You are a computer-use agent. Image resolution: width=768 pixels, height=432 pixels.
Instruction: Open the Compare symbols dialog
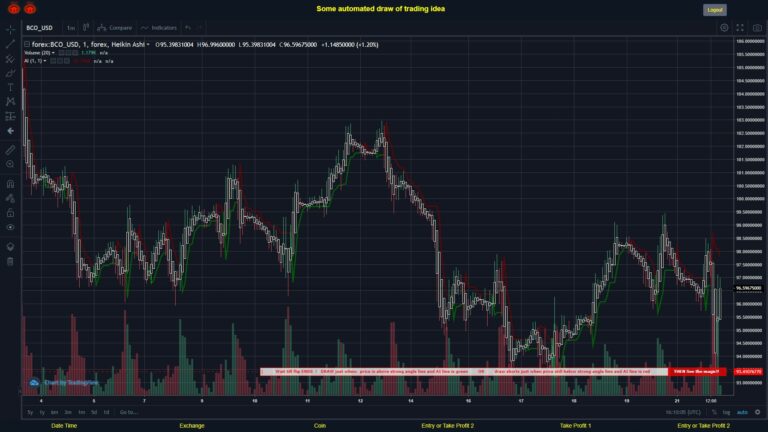(115, 27)
